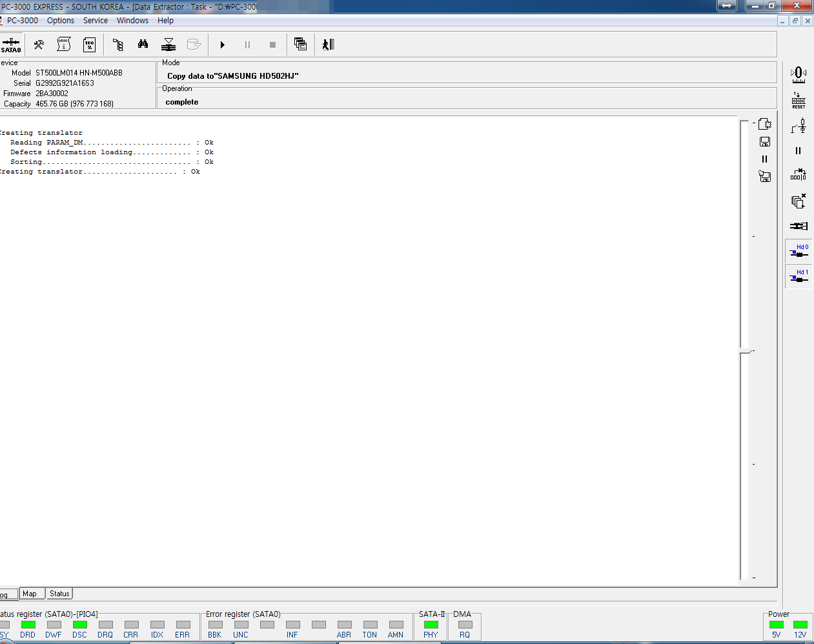Click the binoculars search icon
814x644 pixels.
point(143,45)
